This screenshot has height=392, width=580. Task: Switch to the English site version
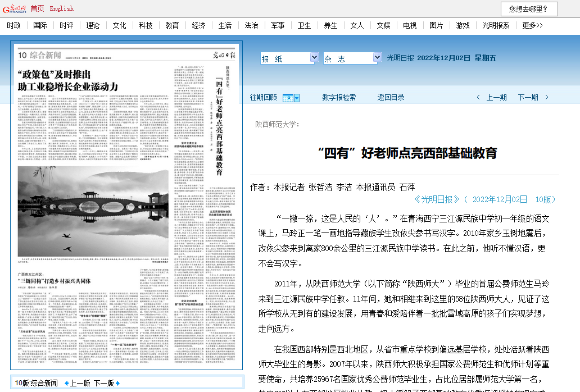click(61, 8)
